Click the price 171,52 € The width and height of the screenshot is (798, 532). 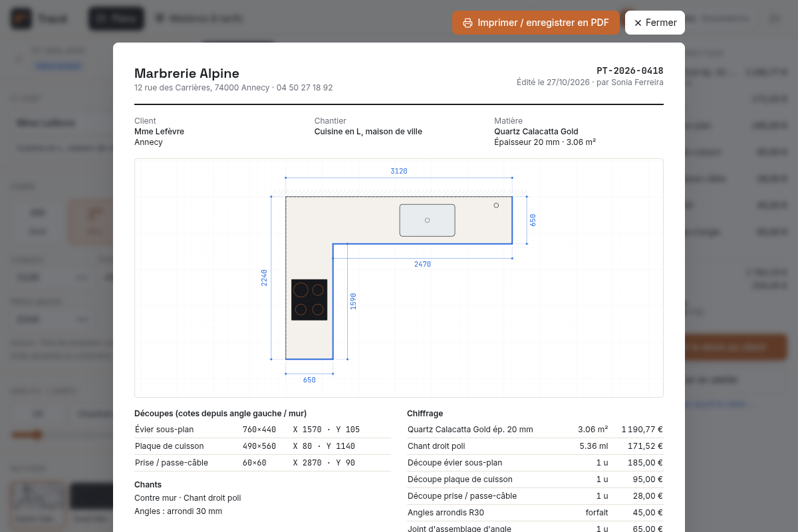tap(645, 446)
